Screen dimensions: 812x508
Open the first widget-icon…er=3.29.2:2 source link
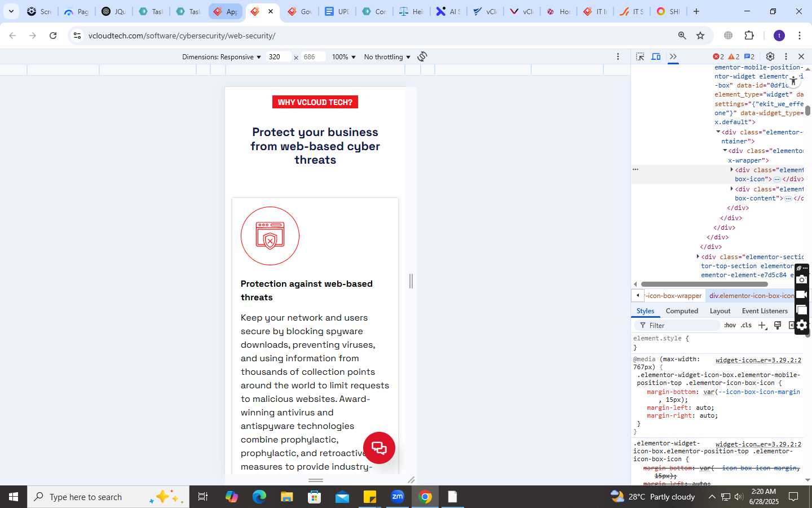[758, 360]
